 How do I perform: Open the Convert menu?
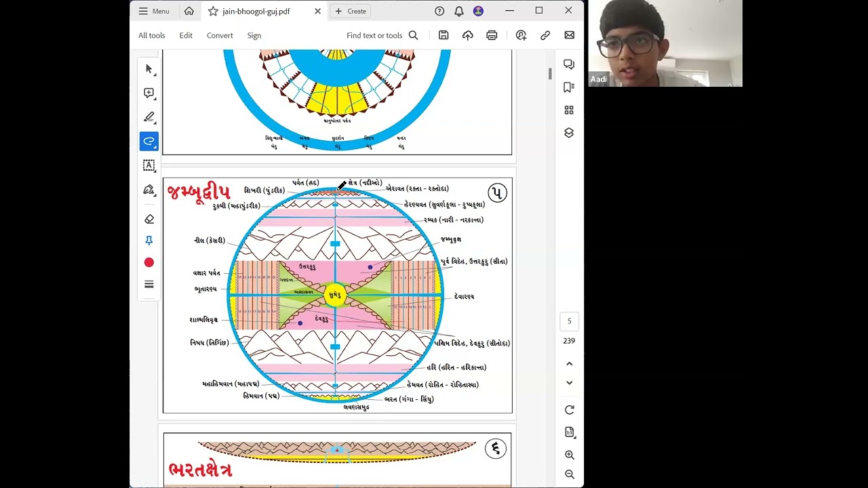point(220,35)
